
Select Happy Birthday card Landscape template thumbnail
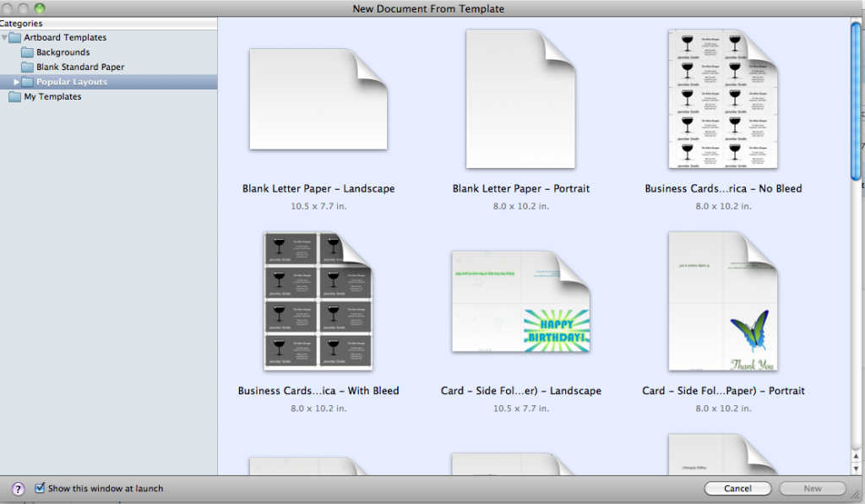click(520, 301)
